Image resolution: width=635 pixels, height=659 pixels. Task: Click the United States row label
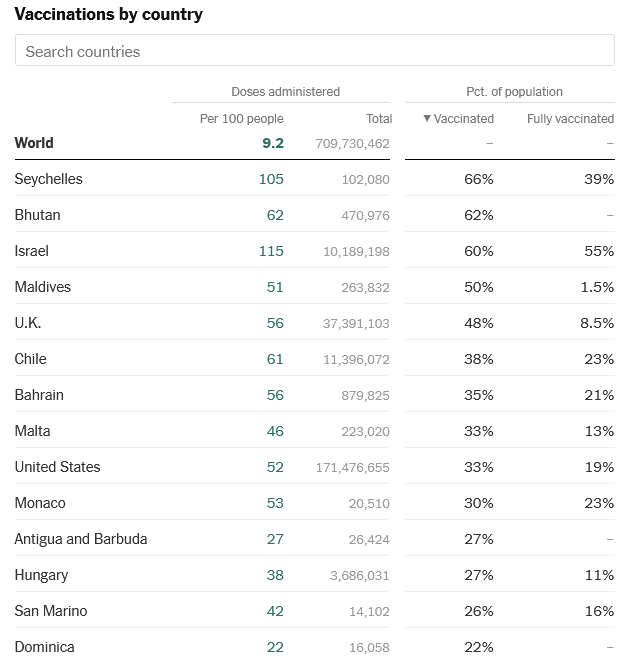(x=57, y=467)
